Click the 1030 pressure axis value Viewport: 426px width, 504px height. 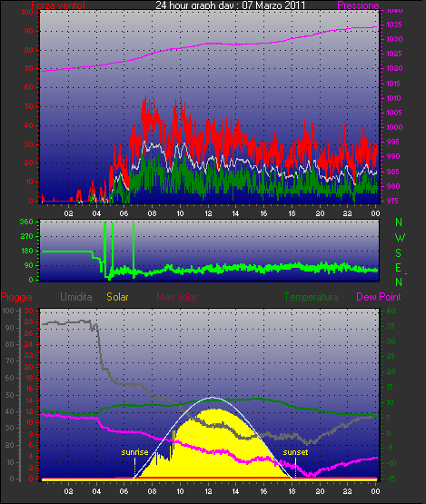393,39
